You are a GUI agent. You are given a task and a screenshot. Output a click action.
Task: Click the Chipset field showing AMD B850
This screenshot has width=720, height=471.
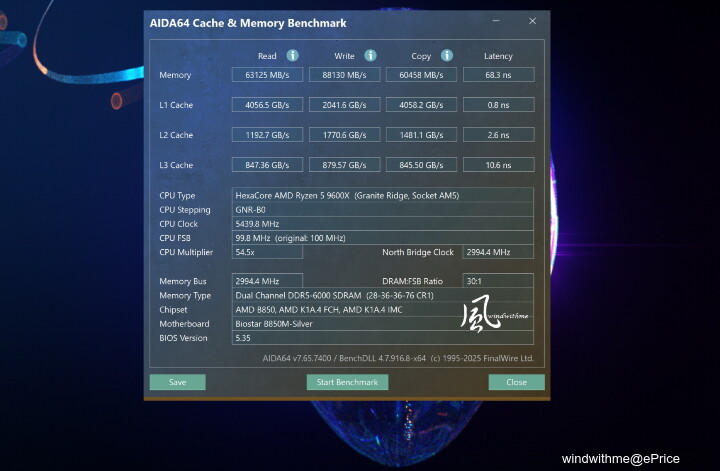coord(382,309)
